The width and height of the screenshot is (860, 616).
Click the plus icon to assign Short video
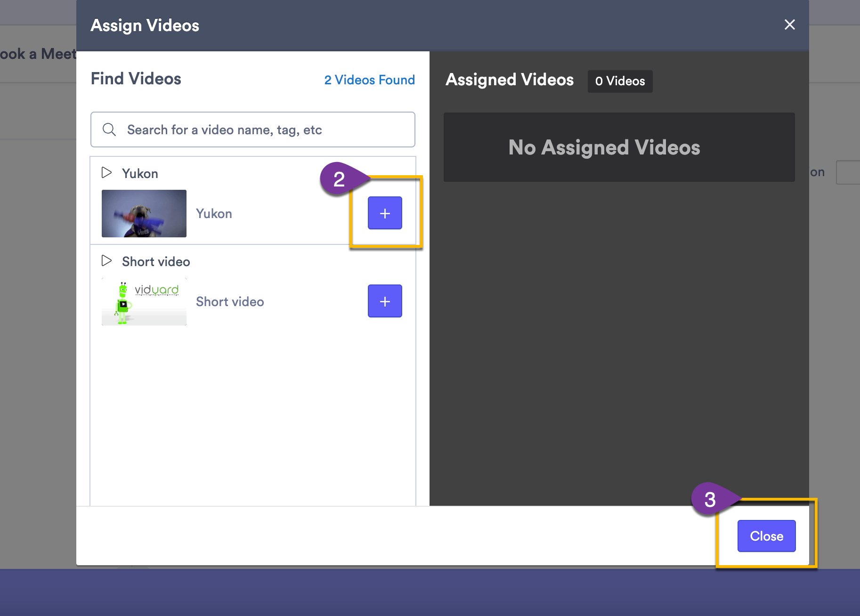385,301
